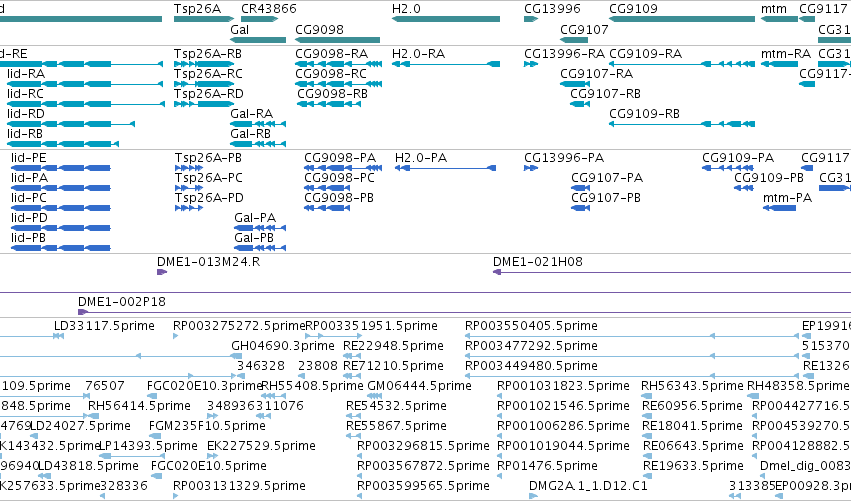Click EST LD33117.5prime

pyautogui.click(x=104, y=326)
